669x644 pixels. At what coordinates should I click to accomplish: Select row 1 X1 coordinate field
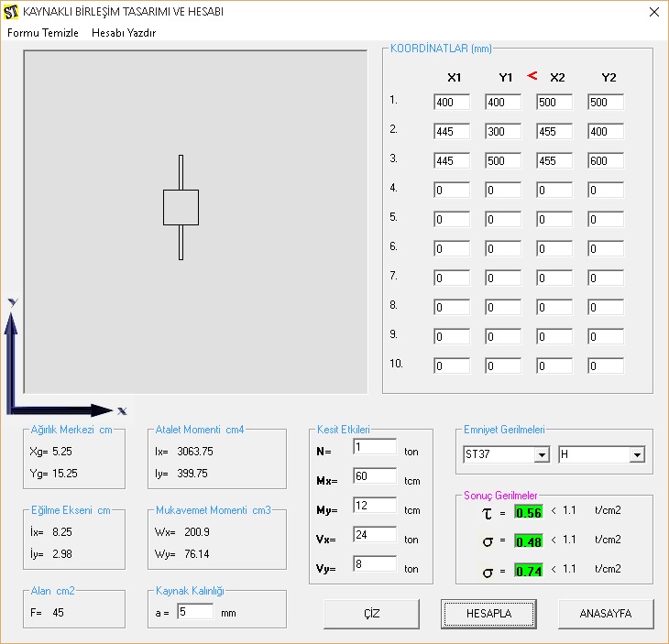[452, 103]
